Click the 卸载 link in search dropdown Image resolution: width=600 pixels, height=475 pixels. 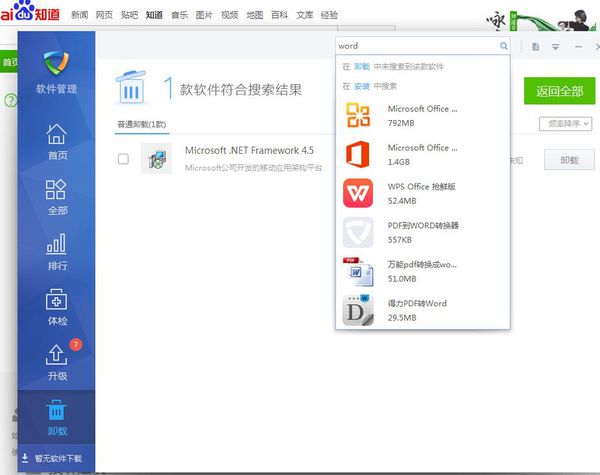pos(362,67)
